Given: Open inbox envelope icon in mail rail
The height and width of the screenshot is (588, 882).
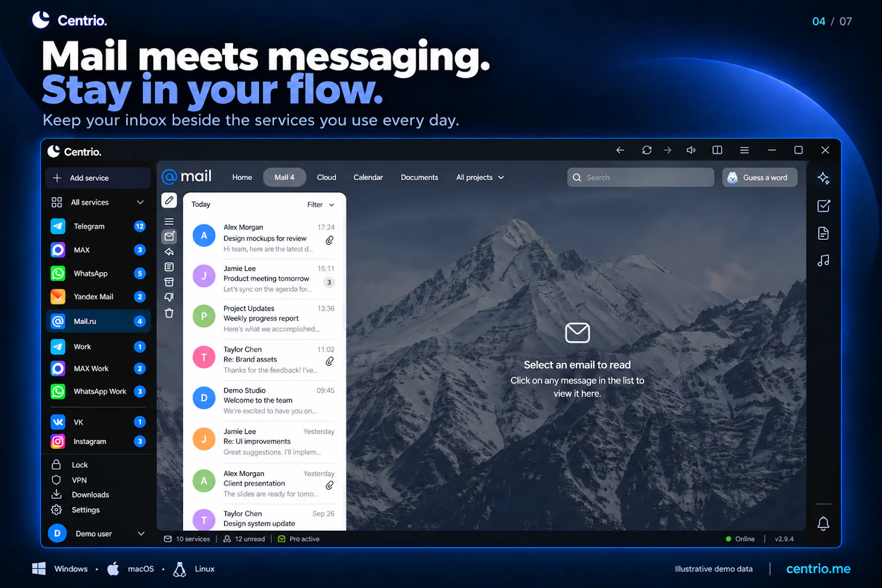Looking at the screenshot, I should (x=169, y=236).
